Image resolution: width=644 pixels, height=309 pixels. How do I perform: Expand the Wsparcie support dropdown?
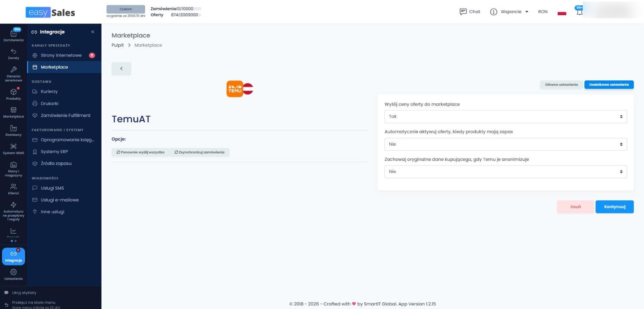[x=509, y=11]
